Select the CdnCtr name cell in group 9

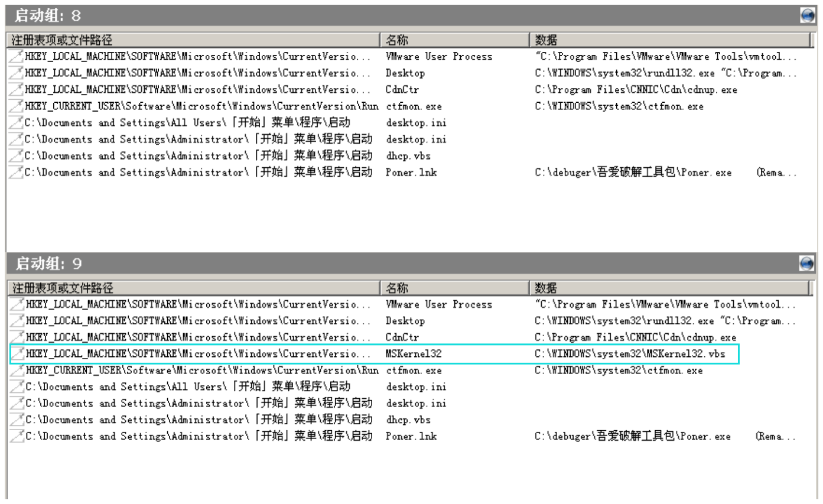[403, 337]
